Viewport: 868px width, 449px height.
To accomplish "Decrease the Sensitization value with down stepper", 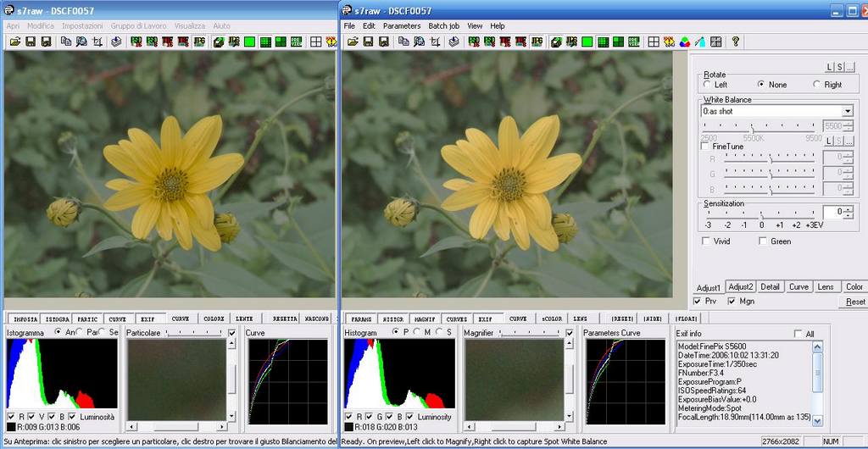I will click(848, 215).
